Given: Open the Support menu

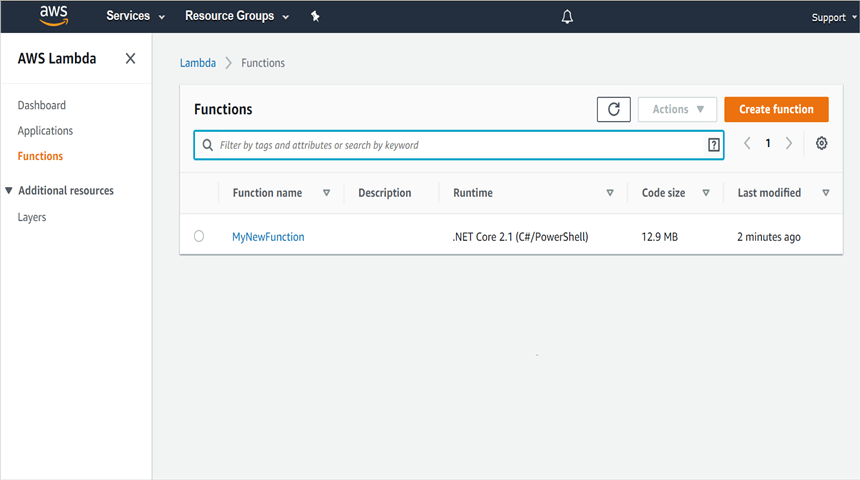Looking at the screenshot, I should (831, 17).
